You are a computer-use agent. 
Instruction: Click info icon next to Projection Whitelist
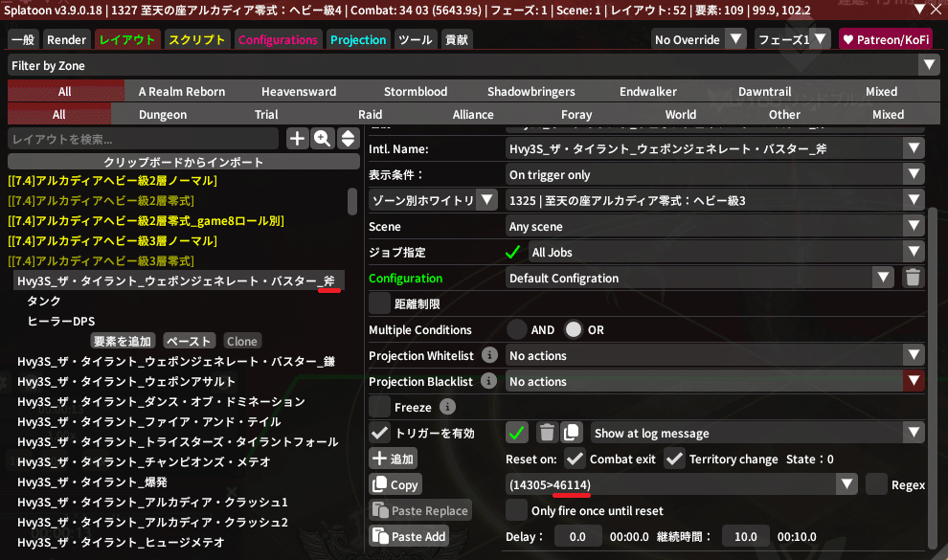[x=489, y=355]
